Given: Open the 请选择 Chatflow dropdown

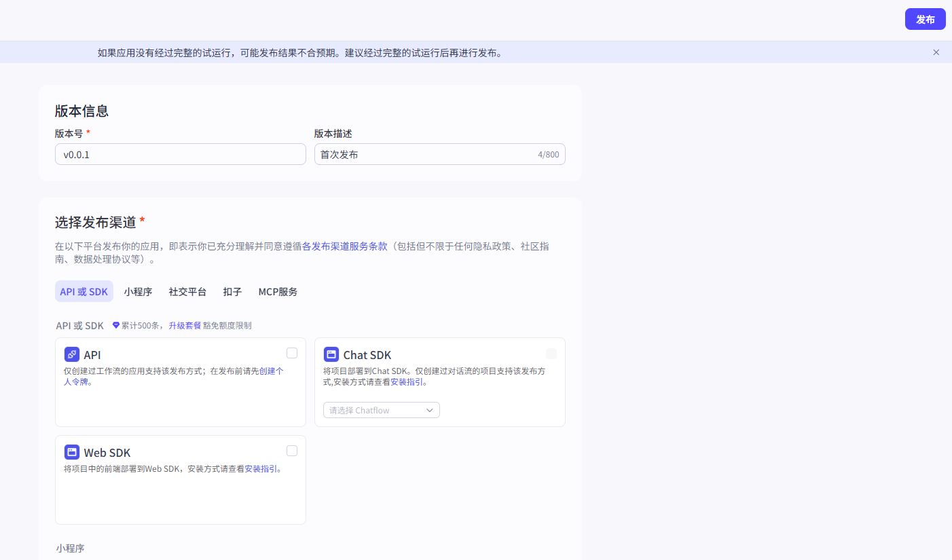Looking at the screenshot, I should click(x=381, y=410).
